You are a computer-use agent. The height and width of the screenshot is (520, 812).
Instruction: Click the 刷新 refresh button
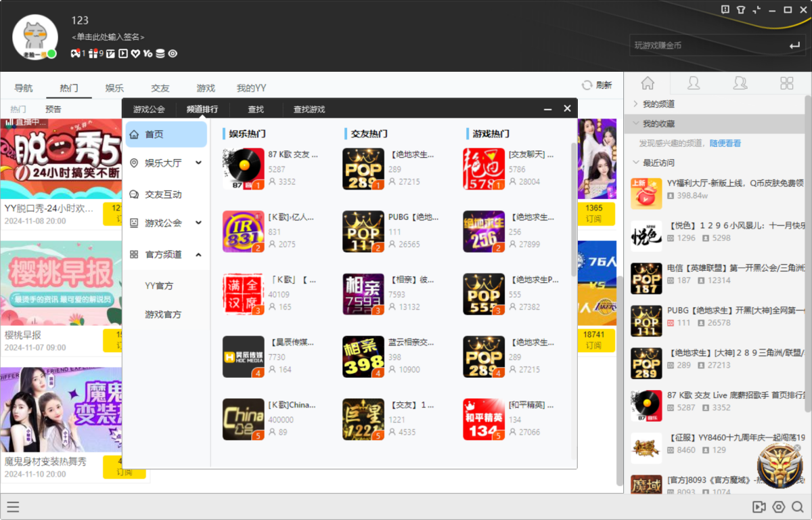[x=597, y=85]
